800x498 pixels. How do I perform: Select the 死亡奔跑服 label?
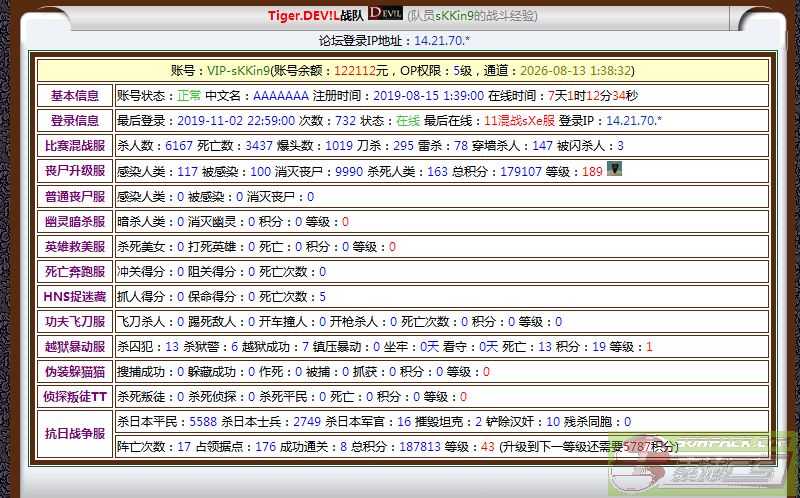tap(75, 272)
